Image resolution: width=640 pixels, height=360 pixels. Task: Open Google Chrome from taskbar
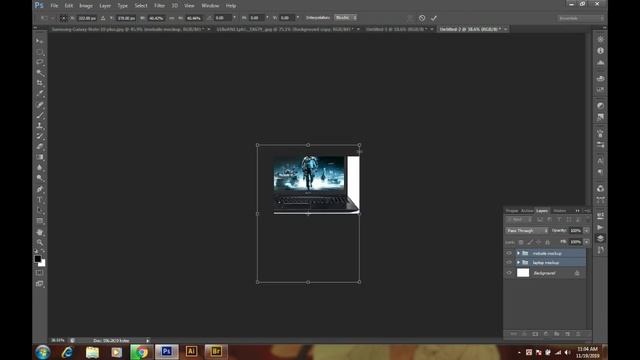click(141, 352)
